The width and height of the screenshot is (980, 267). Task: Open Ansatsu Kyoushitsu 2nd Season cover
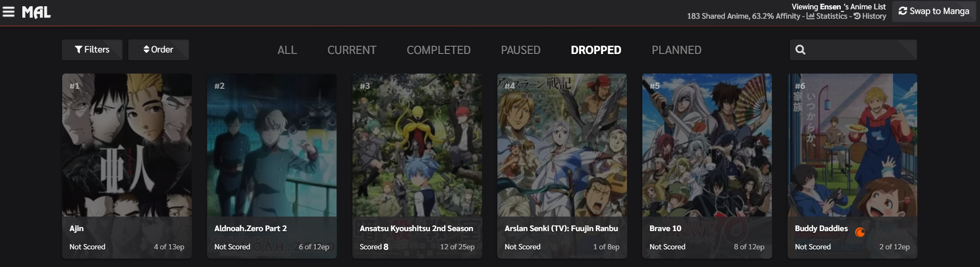click(x=417, y=145)
